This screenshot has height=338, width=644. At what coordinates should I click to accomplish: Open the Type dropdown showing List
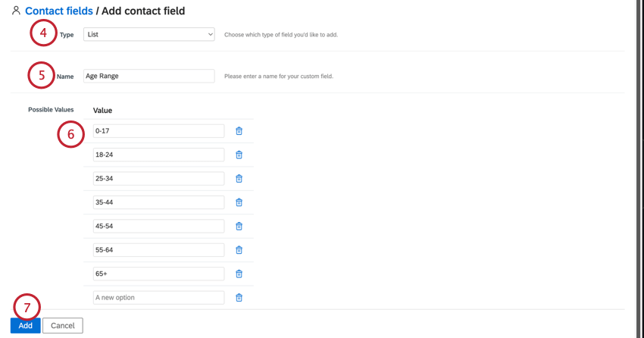(x=149, y=35)
